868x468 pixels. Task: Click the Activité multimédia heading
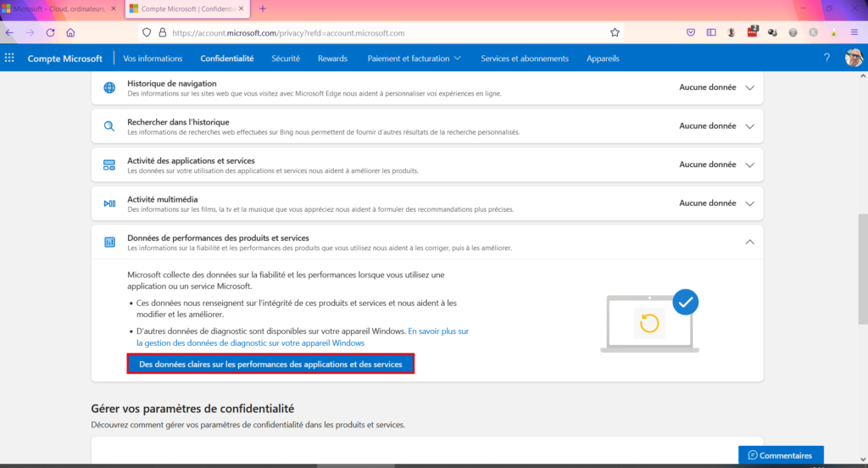tap(162, 199)
